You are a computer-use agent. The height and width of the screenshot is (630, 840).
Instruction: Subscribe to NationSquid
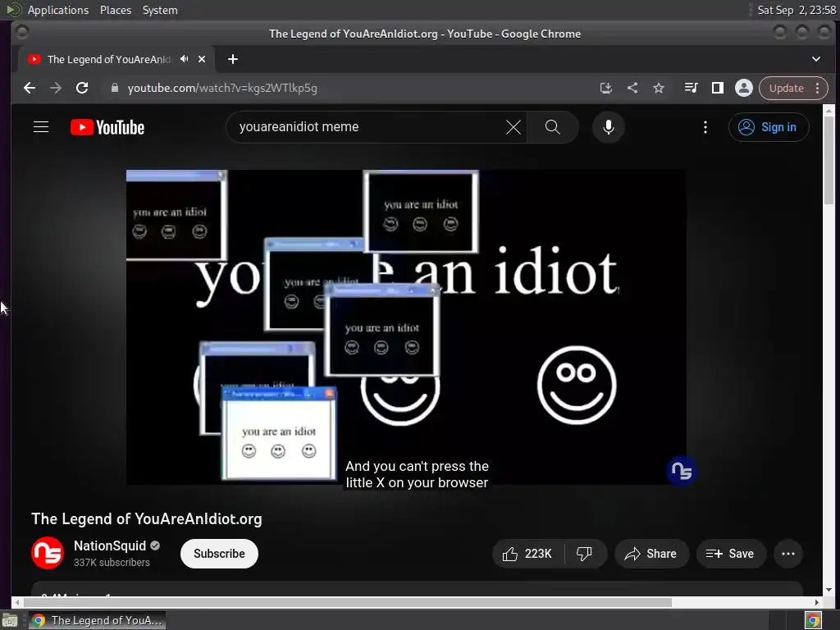pyautogui.click(x=219, y=554)
